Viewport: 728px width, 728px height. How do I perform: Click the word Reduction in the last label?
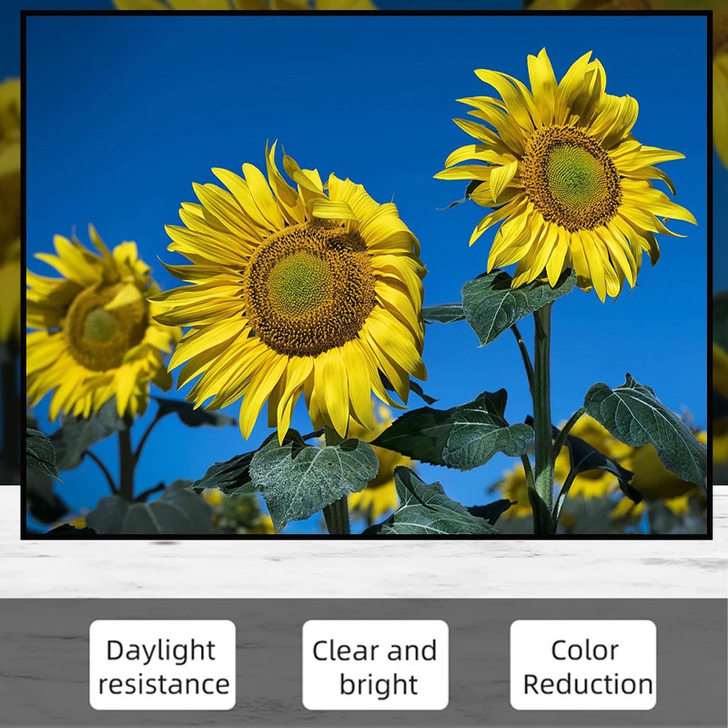[588, 683]
